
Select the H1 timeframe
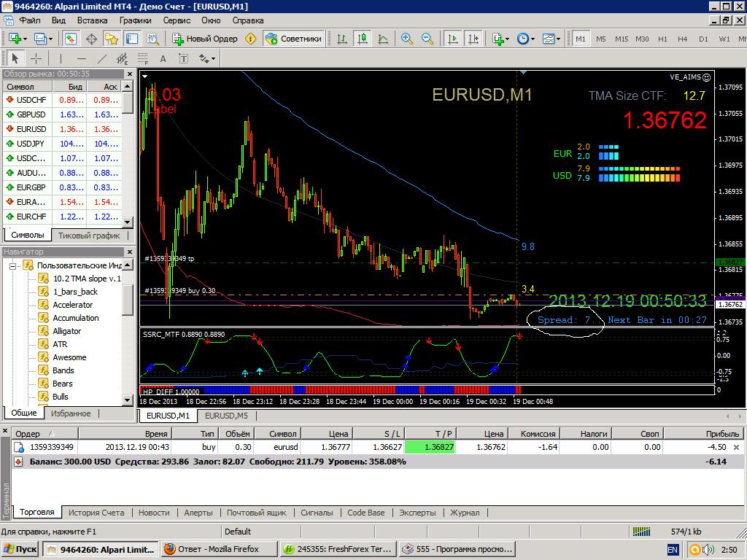point(662,39)
